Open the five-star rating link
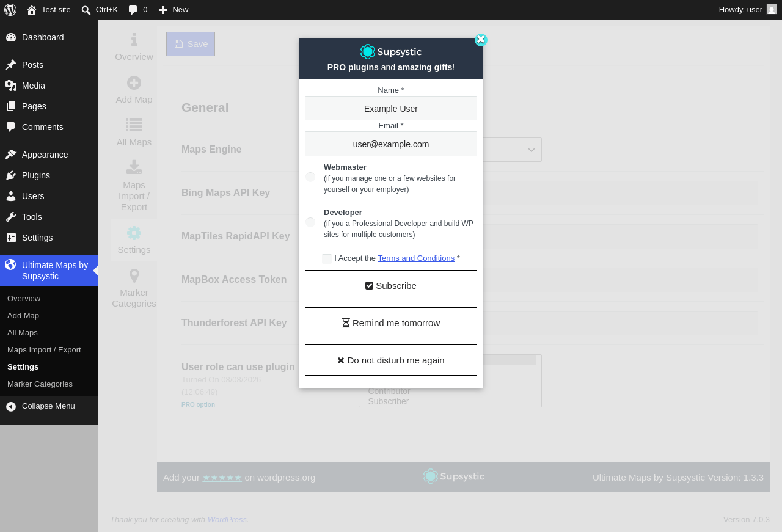The width and height of the screenshot is (782, 532). [222, 478]
